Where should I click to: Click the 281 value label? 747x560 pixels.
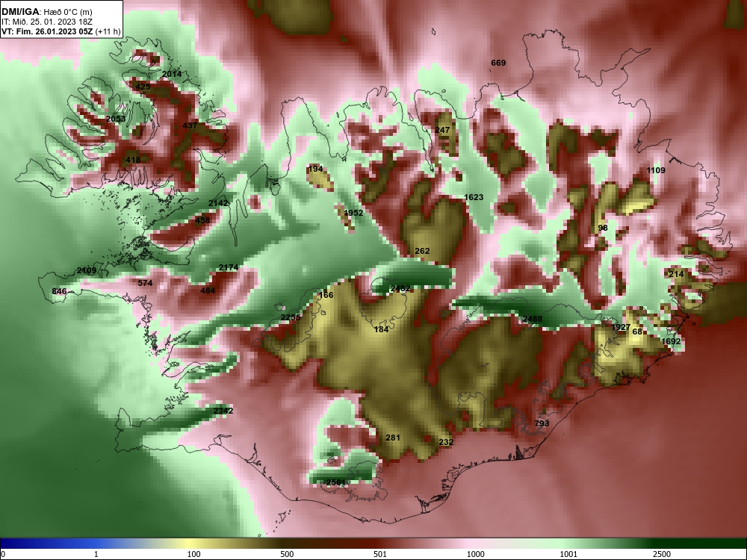click(x=393, y=438)
